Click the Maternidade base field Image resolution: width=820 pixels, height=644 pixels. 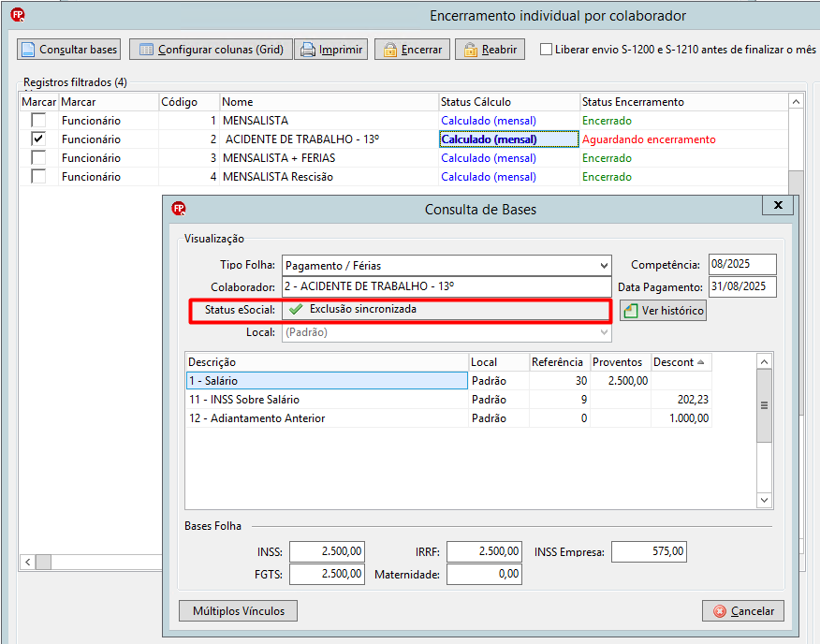[x=484, y=574]
